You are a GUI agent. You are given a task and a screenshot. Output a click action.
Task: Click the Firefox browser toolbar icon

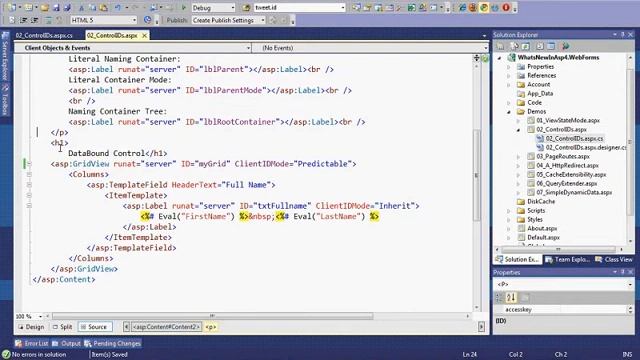473,7
